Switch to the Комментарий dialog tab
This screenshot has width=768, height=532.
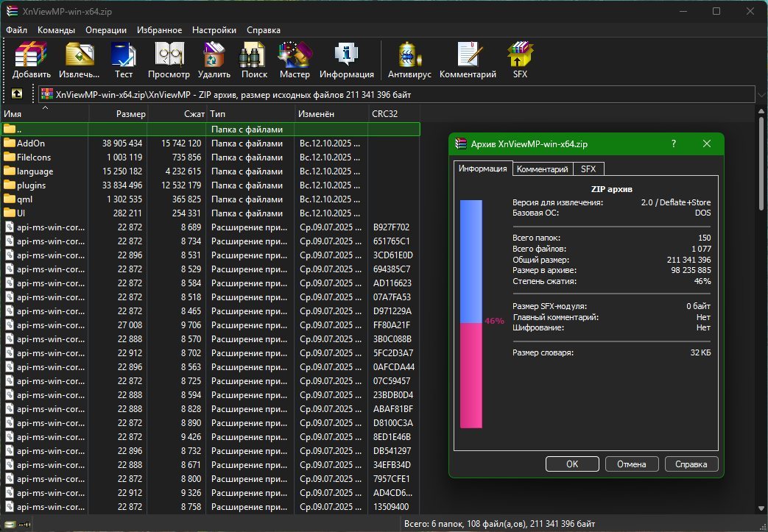543,169
